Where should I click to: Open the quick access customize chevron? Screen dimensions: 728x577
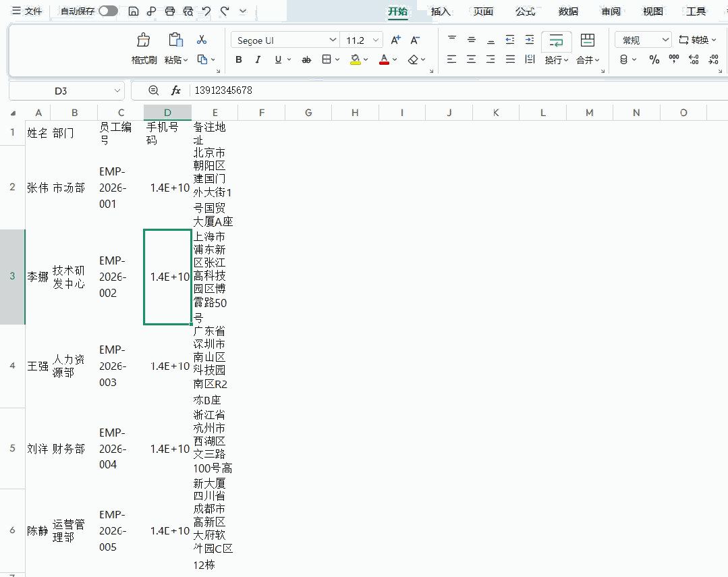(x=243, y=11)
